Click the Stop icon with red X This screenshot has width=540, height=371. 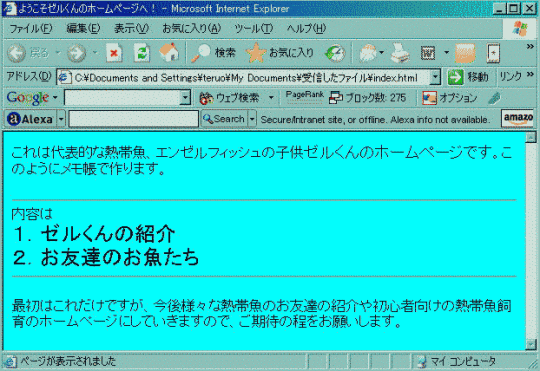coord(114,53)
